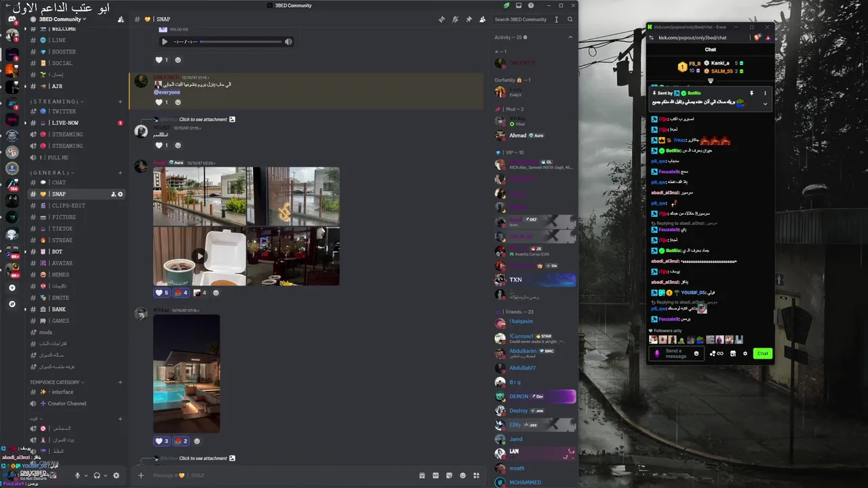Collapse the pinned BotRix message chevron in Kick

point(765,104)
